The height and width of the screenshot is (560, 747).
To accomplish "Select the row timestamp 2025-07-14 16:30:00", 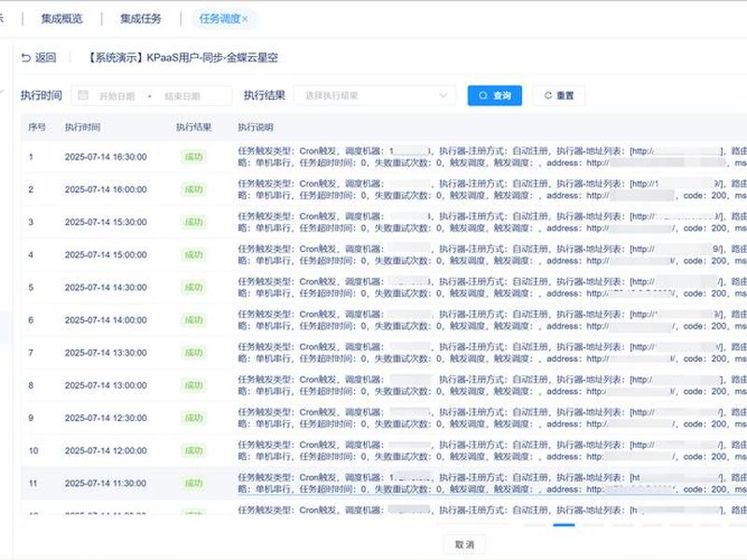I will tap(106, 157).
